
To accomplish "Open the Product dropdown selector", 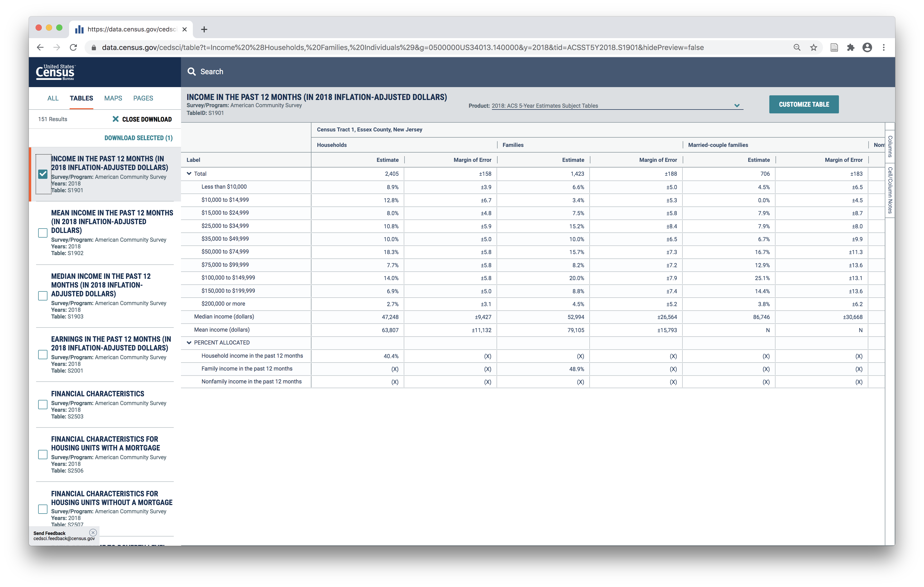I will 617,106.
